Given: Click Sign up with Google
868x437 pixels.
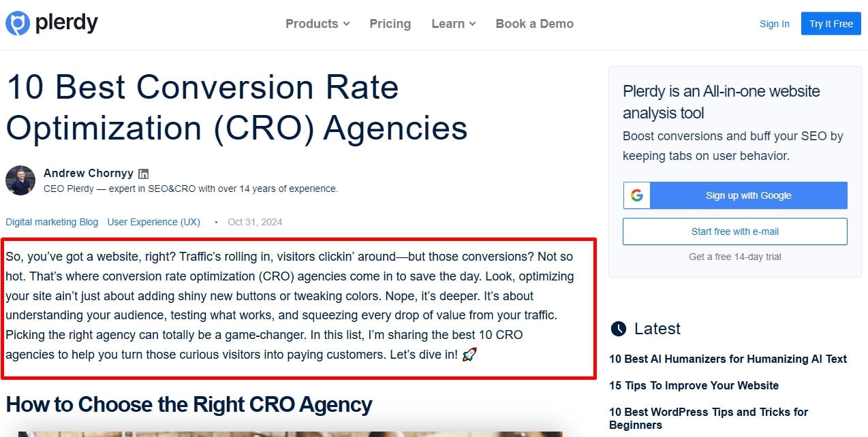Looking at the screenshot, I should pyautogui.click(x=747, y=195).
